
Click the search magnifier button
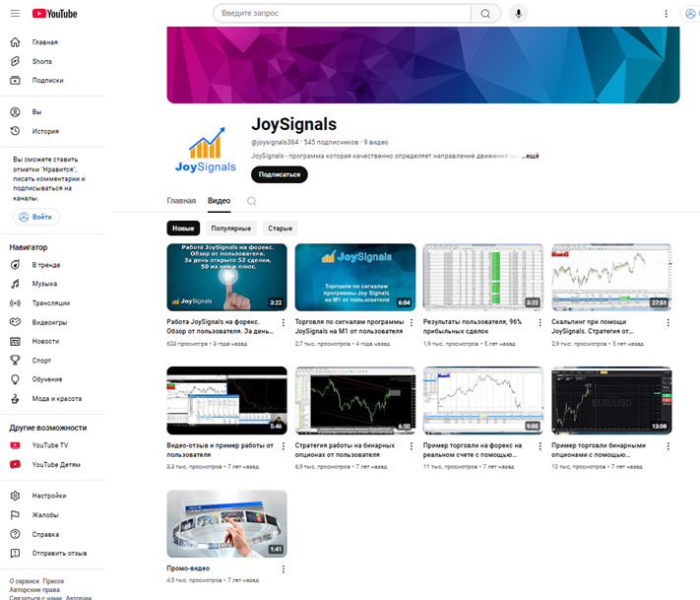point(485,14)
